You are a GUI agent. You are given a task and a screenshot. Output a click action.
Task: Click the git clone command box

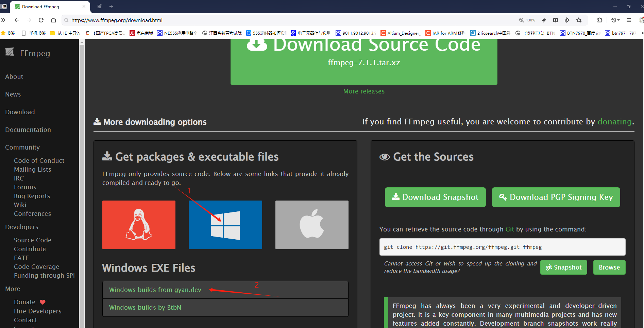pyautogui.click(x=502, y=247)
